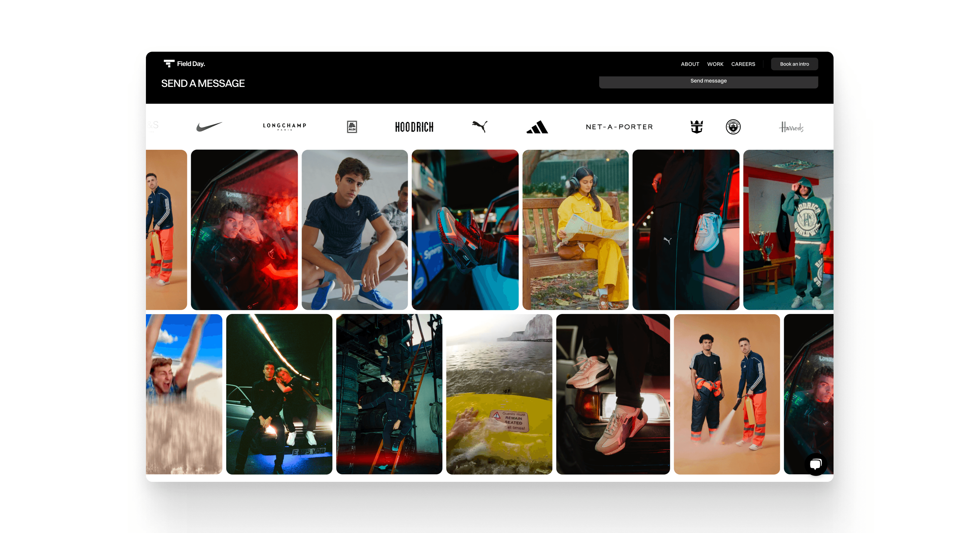Click the Puma cat logo

[480, 126]
